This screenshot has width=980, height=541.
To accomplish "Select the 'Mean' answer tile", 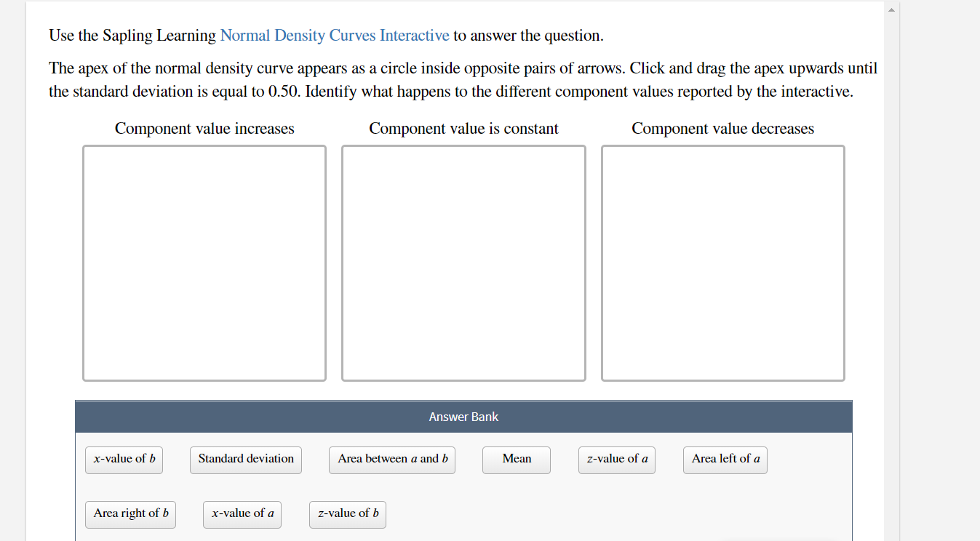I will tap(516, 460).
